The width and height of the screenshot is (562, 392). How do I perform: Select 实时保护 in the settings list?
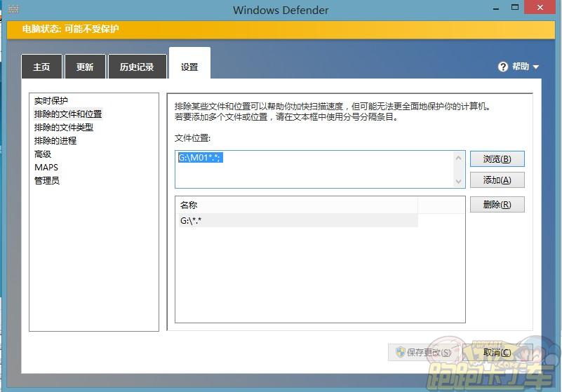pyautogui.click(x=51, y=101)
